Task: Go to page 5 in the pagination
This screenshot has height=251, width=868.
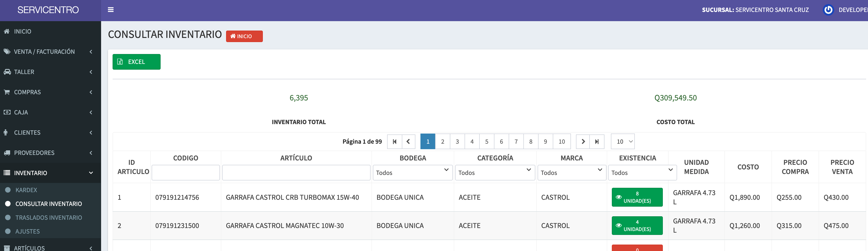Action: [x=486, y=142]
